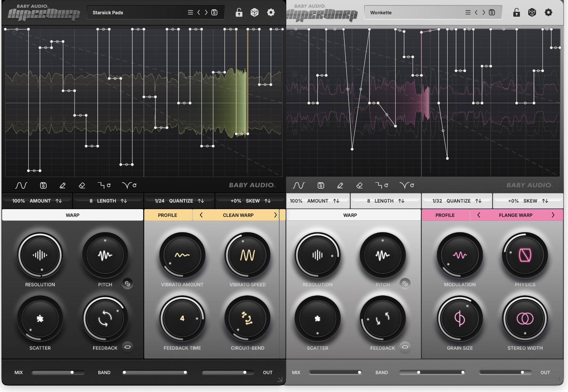Click the PHYSICS knob
This screenshot has width=568, height=392.
(x=525, y=255)
